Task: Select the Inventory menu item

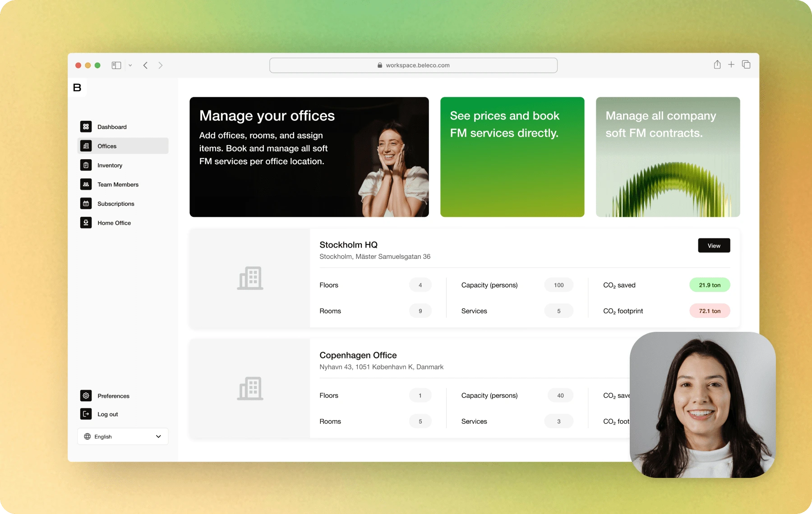Action: click(123, 165)
